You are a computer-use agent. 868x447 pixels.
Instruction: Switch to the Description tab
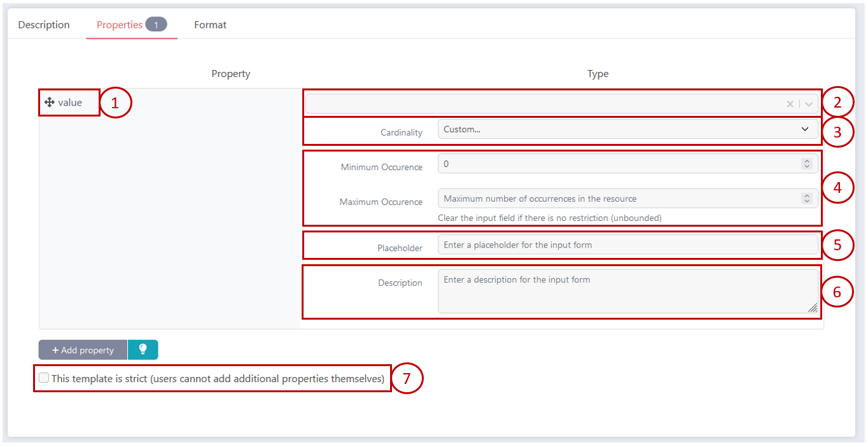[44, 25]
